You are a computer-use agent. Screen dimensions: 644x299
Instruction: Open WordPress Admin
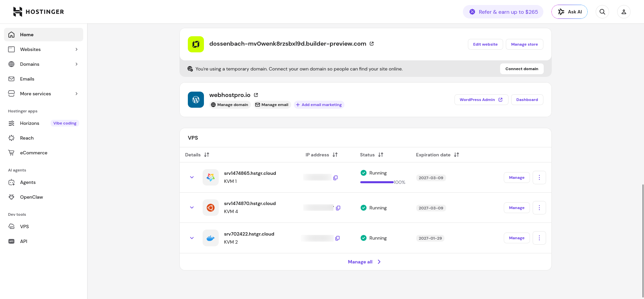pyautogui.click(x=481, y=100)
